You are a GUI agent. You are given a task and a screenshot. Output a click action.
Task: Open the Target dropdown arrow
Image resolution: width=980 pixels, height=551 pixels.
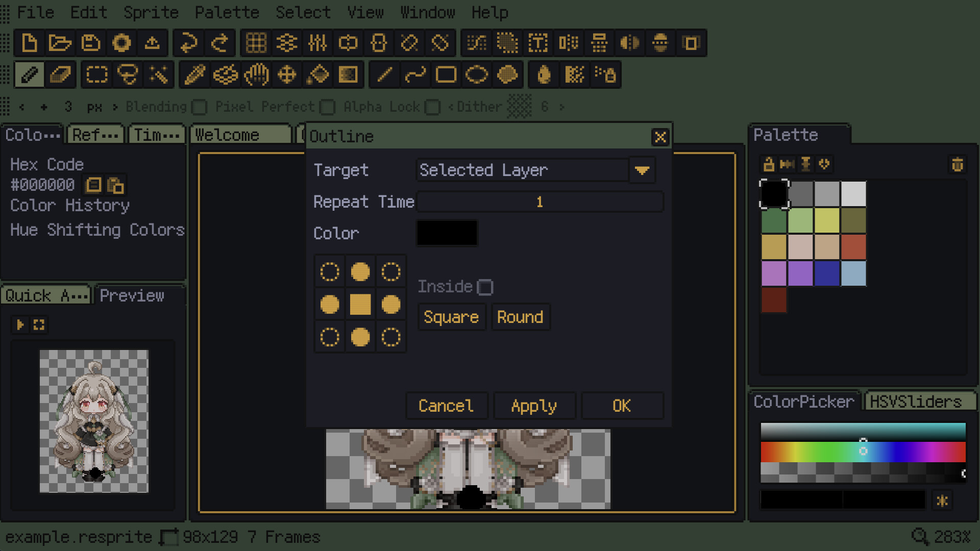642,170
